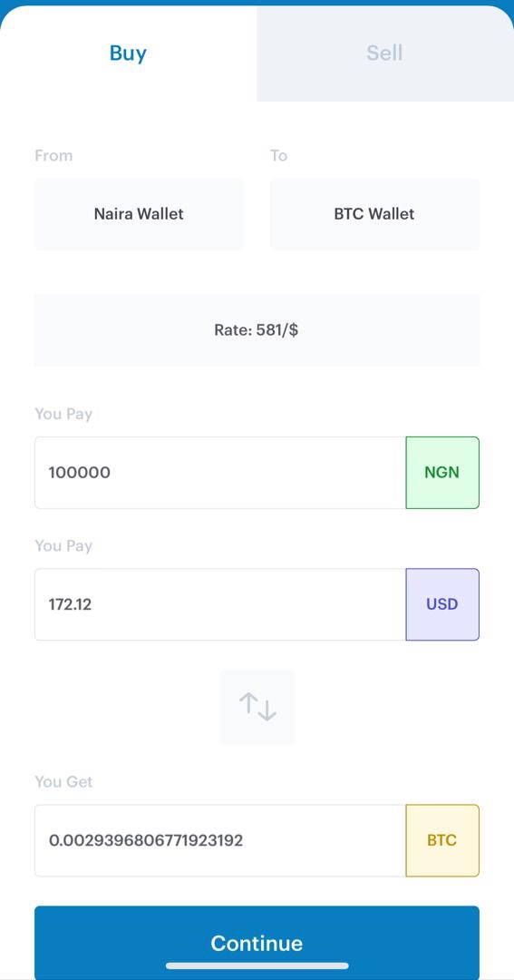This screenshot has width=514, height=980.
Task: Tap the blue header strip at top
Action: pos(257,3)
